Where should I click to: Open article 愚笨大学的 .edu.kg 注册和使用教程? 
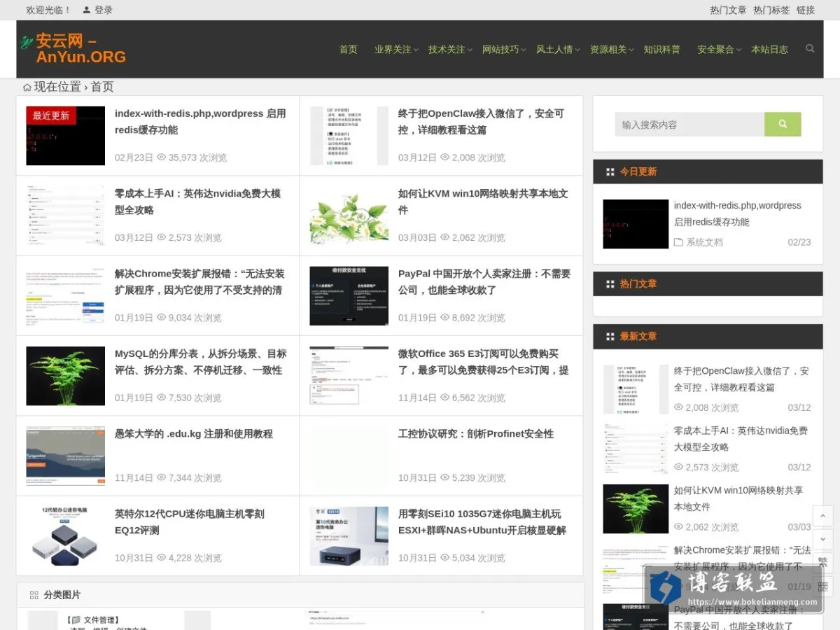coord(194,434)
